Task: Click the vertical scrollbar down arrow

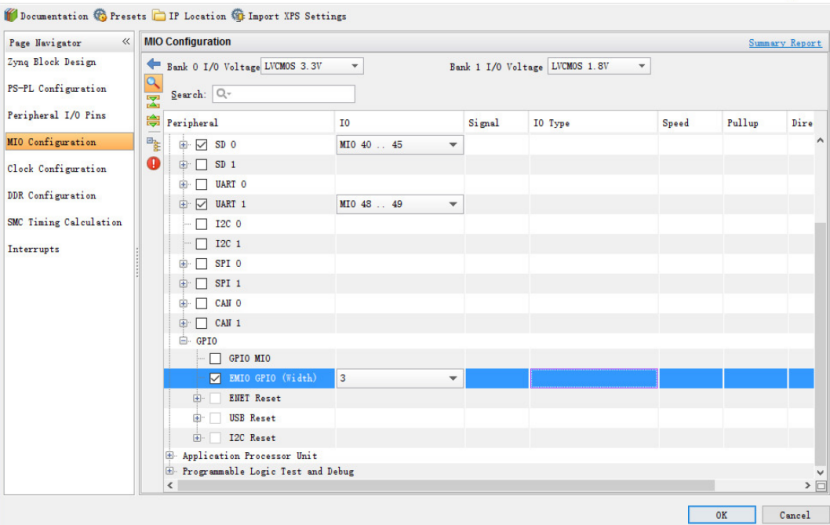Action: [x=820, y=472]
